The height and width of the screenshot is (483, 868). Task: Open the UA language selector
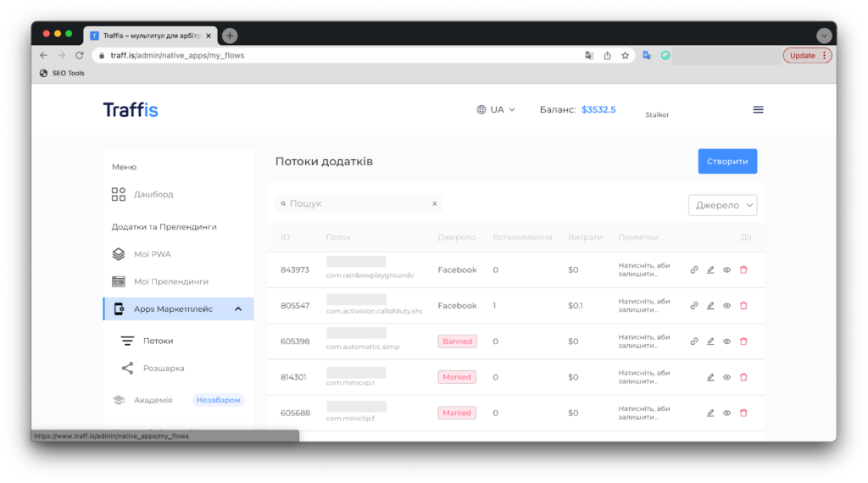[x=496, y=109]
